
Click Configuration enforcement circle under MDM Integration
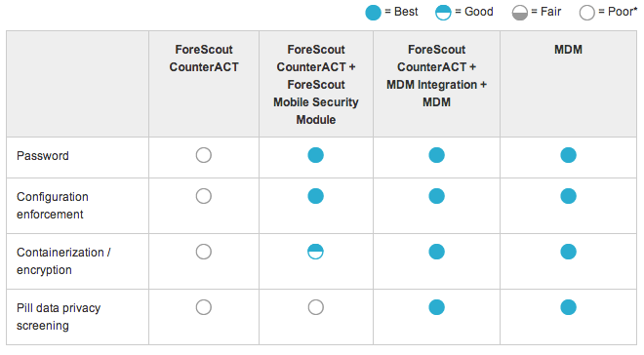[436, 196]
